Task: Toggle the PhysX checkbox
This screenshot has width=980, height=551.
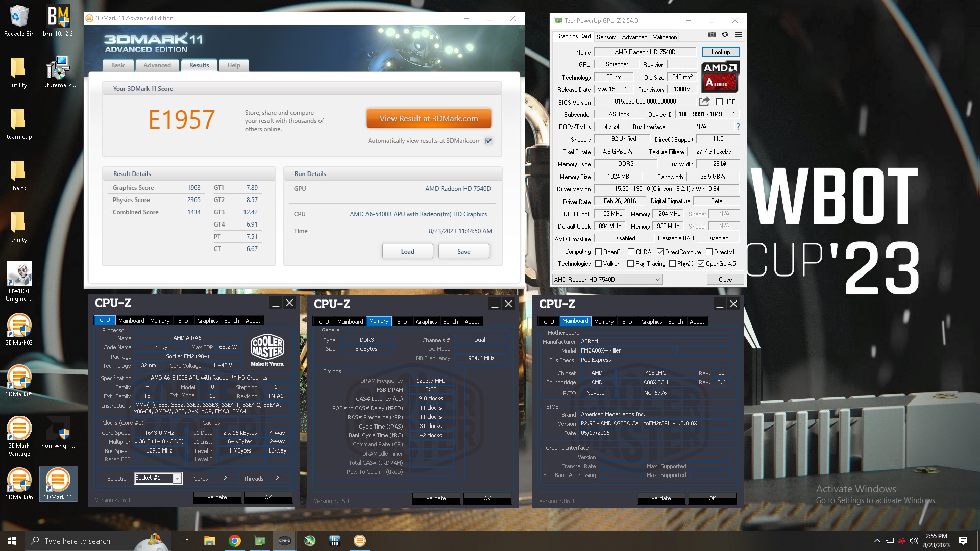Action: pyautogui.click(x=672, y=264)
